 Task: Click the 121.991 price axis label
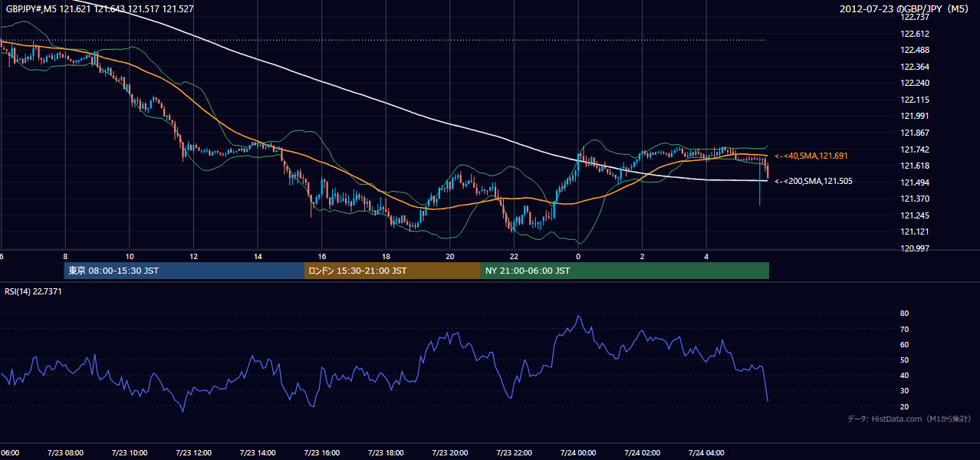915,116
